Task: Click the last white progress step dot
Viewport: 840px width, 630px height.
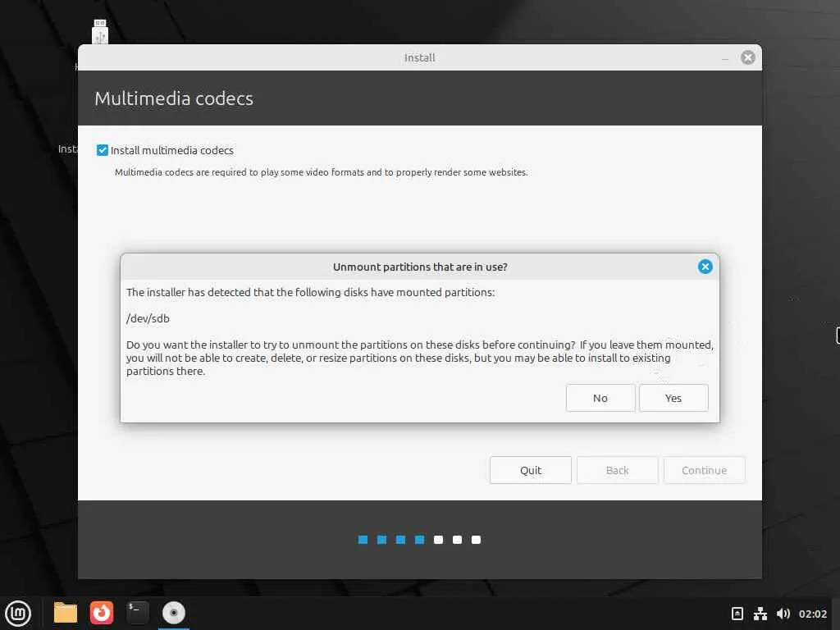Action: (477, 540)
